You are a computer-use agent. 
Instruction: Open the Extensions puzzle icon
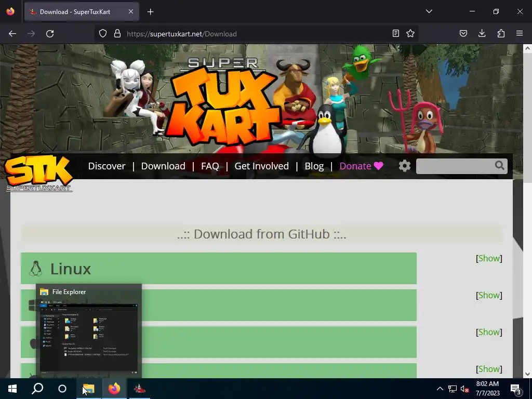click(x=501, y=33)
